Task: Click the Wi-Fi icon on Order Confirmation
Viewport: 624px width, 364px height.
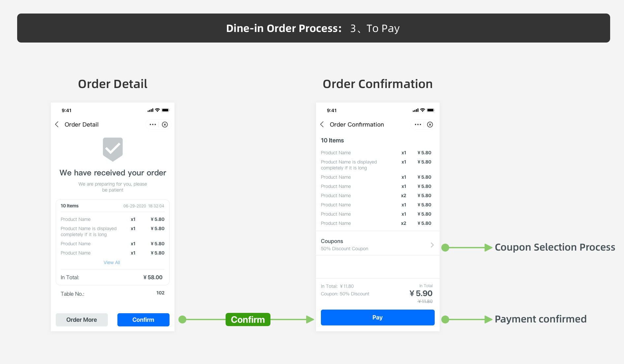Action: tap(422, 110)
